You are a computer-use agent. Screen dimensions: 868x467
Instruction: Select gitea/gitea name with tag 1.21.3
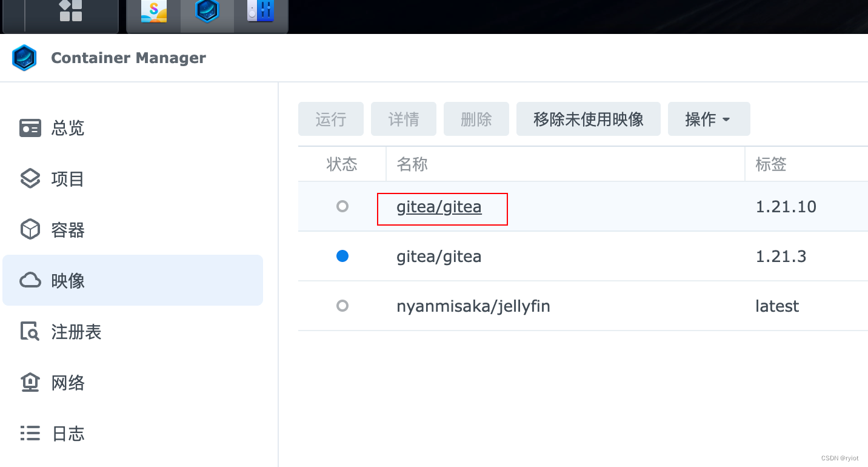[x=439, y=257]
